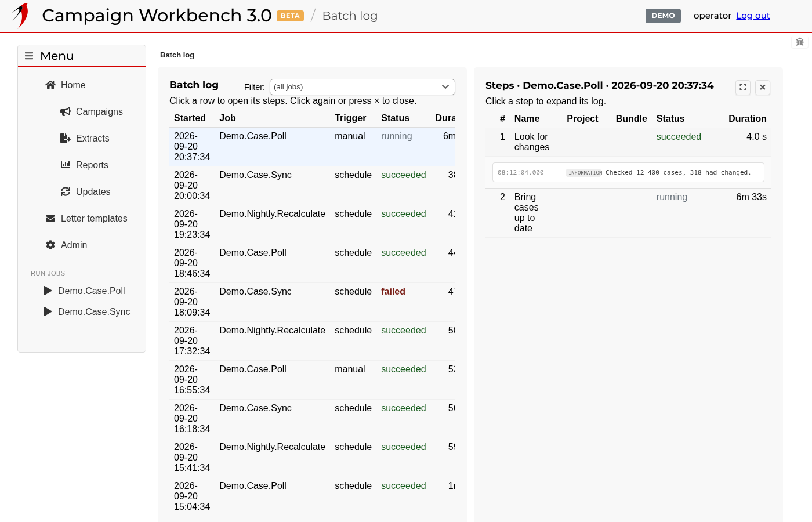Open the job Filter dropdown
812x522 pixels.
(362, 87)
